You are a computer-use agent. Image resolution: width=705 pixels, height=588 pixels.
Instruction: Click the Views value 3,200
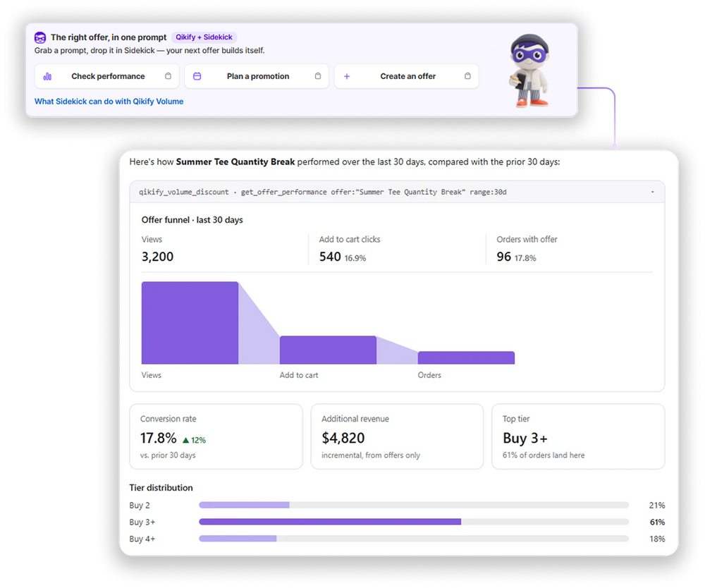(157, 257)
